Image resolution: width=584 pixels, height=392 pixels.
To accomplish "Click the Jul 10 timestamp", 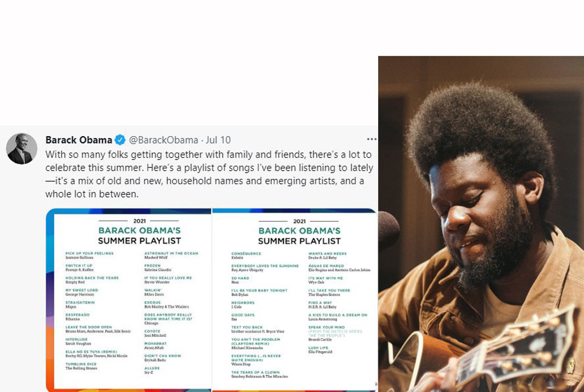I will pos(218,140).
